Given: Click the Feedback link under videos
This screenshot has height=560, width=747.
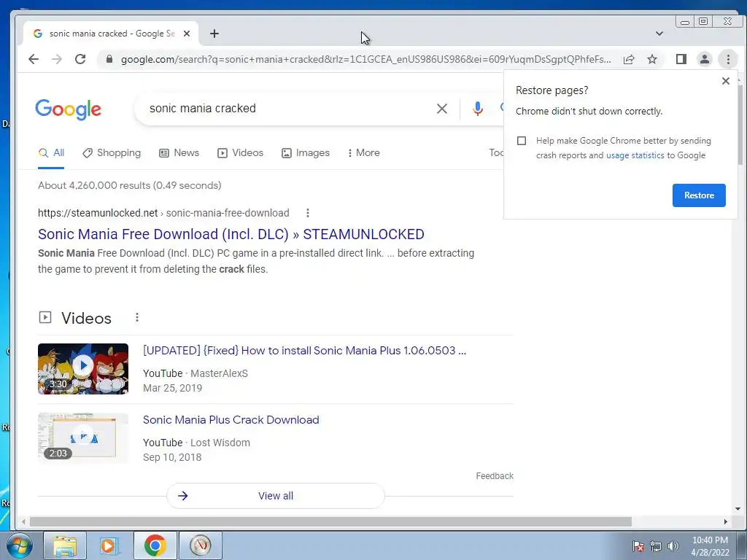Looking at the screenshot, I should (495, 475).
